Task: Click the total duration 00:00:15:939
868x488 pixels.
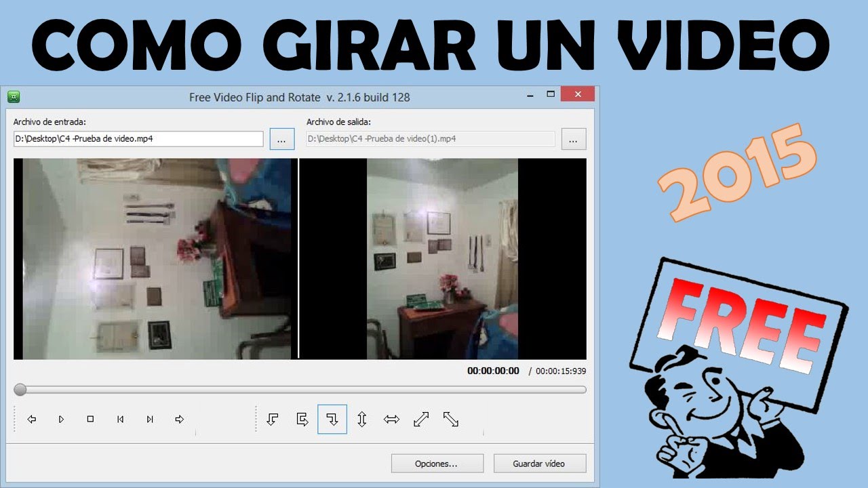Action: pyautogui.click(x=561, y=371)
